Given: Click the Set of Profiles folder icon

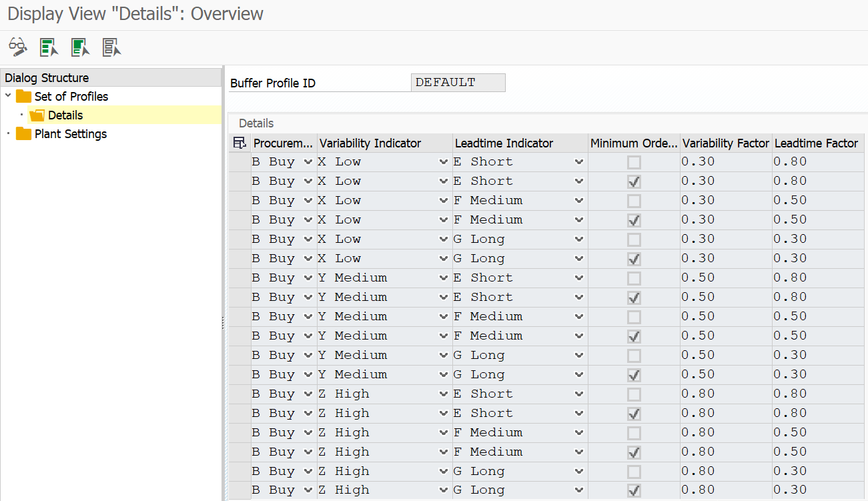Looking at the screenshot, I should coord(24,96).
